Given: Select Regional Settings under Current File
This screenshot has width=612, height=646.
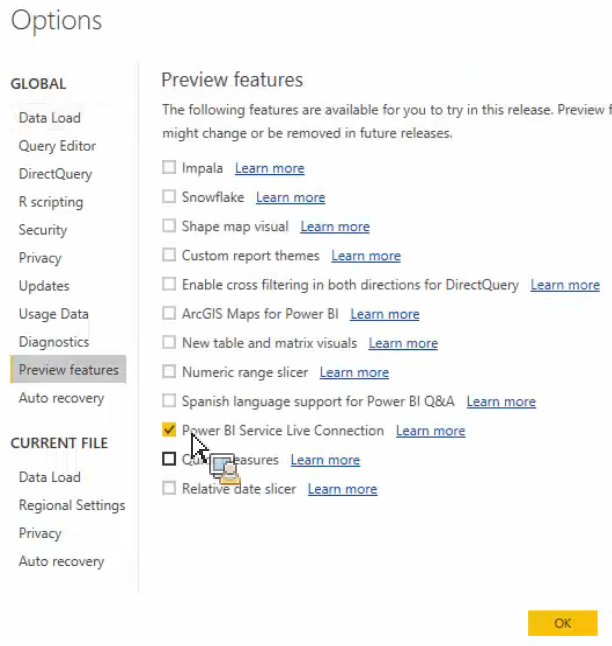Looking at the screenshot, I should [72, 505].
